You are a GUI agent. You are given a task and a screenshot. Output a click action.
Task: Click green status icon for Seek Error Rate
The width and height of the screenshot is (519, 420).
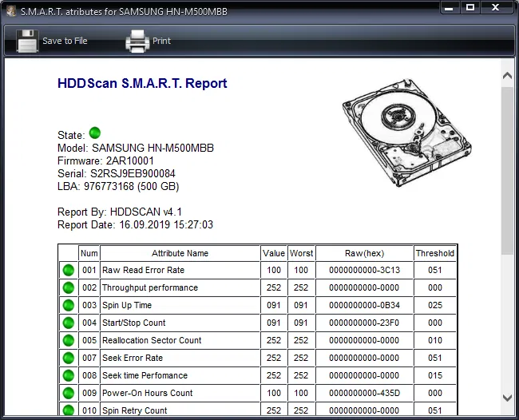(69, 358)
